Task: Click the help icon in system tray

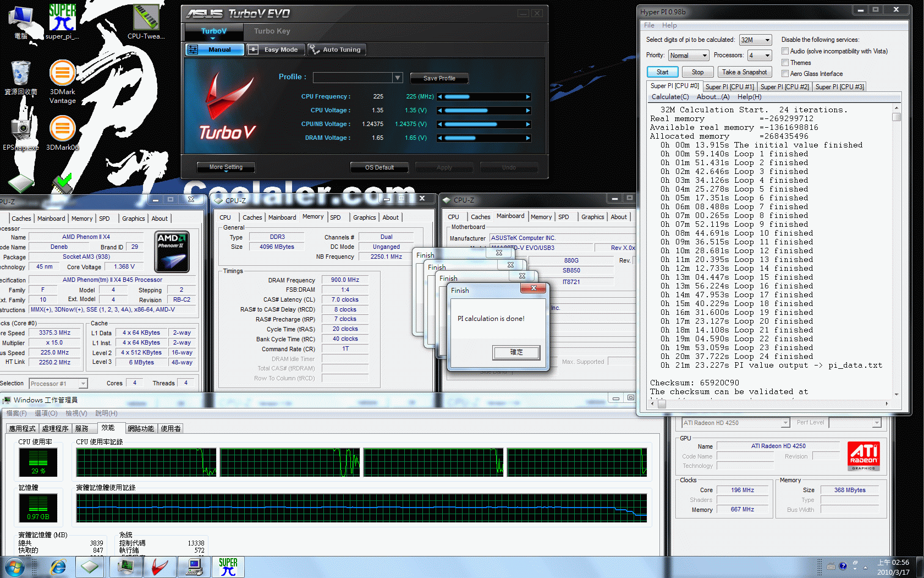Action: click(843, 566)
